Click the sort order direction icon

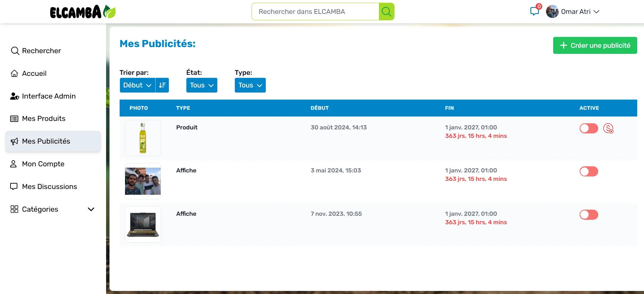(162, 85)
